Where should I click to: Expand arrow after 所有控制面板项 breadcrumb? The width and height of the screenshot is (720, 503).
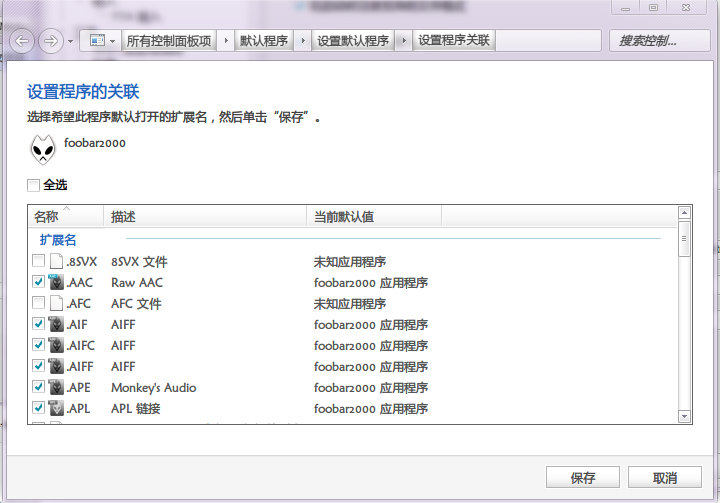[226, 41]
